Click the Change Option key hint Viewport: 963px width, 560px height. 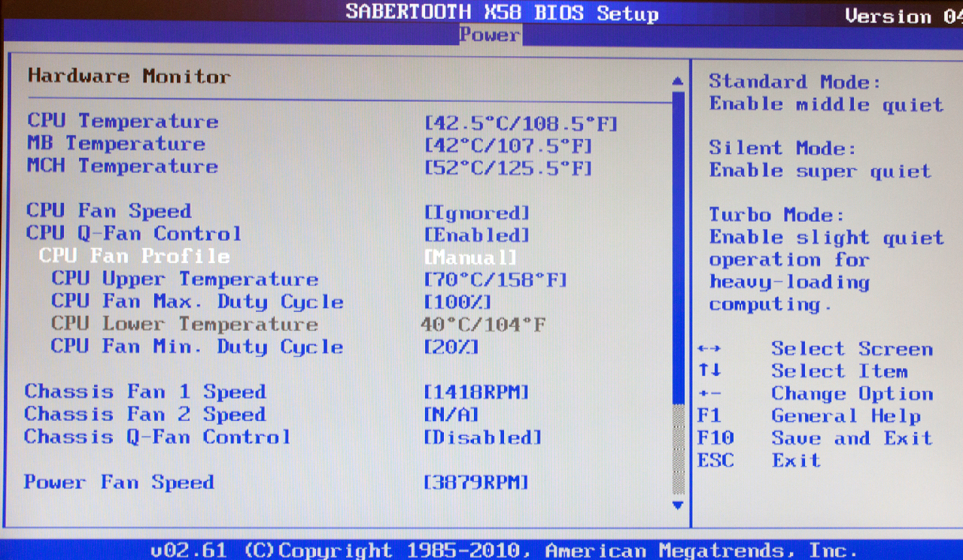(x=852, y=394)
